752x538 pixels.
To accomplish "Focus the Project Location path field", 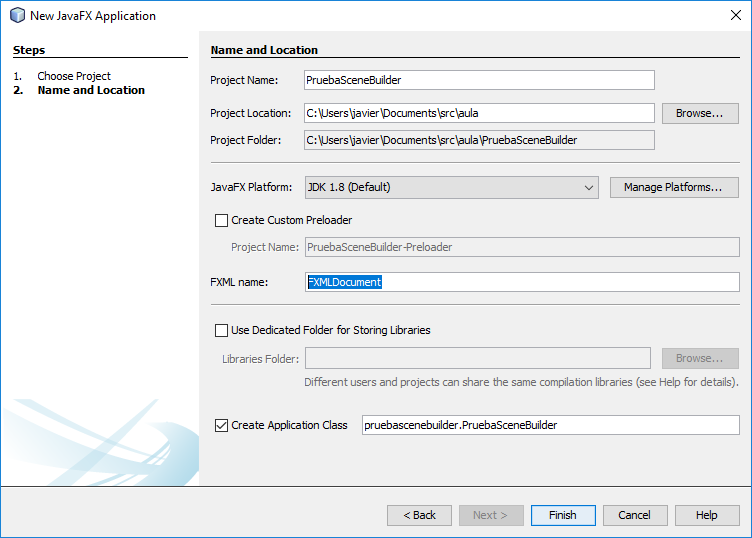I will 479,113.
